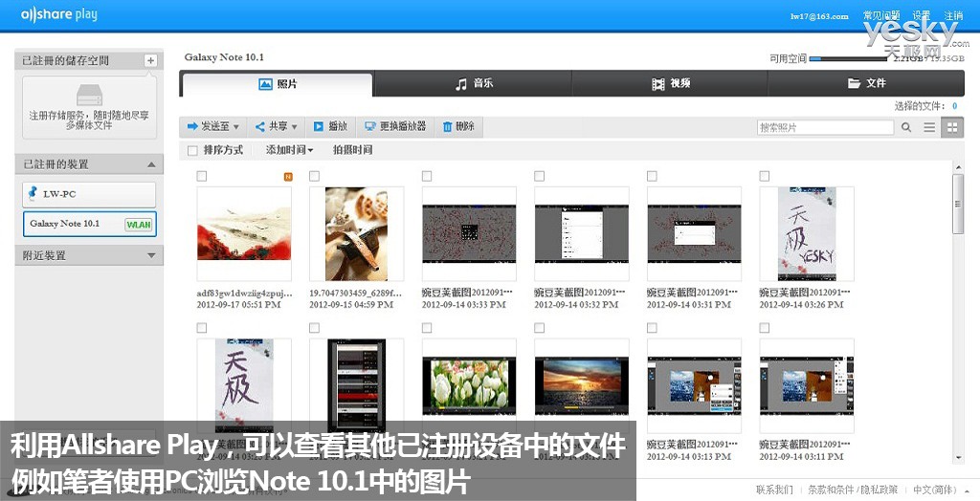The image size is (980, 501).
Task: Open 天极 YESKY handwriting thumbnail
Action: pyautogui.click(x=806, y=233)
